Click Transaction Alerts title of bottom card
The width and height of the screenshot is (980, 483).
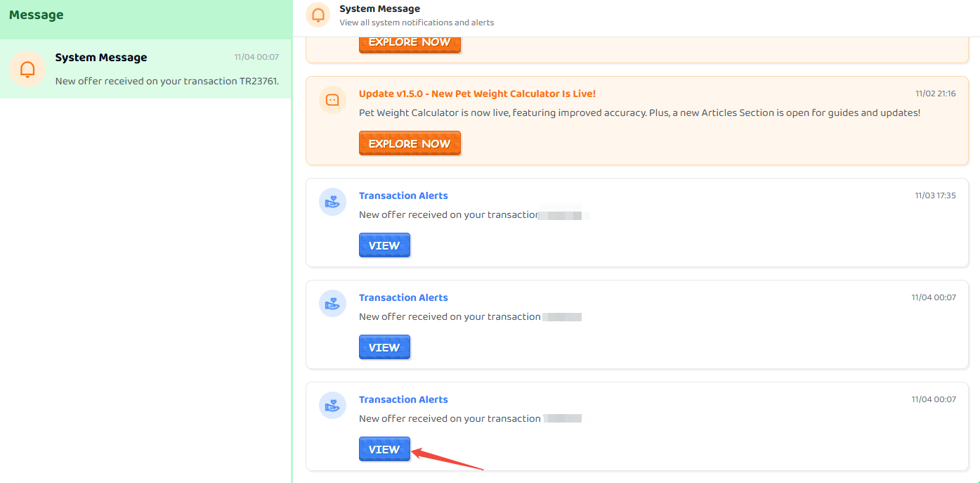403,399
